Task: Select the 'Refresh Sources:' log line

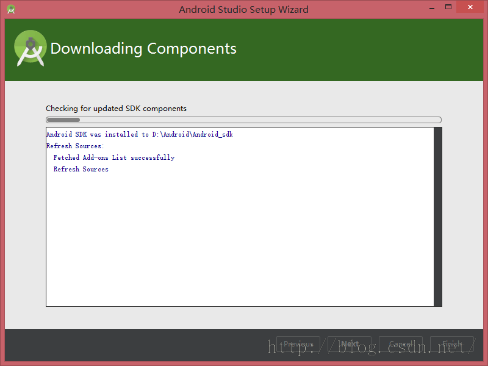Action: click(75, 146)
